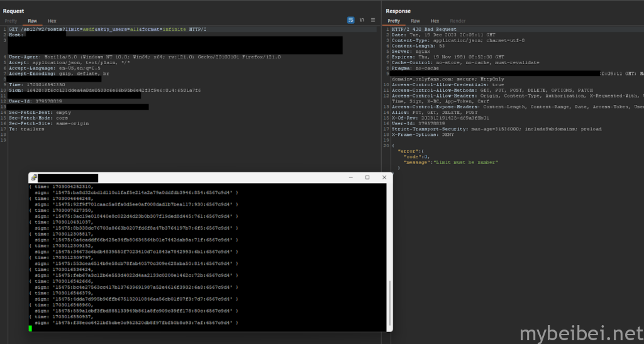Click the green cursor in the terminal
Screen dimensions: 644x344
[x=31, y=328]
